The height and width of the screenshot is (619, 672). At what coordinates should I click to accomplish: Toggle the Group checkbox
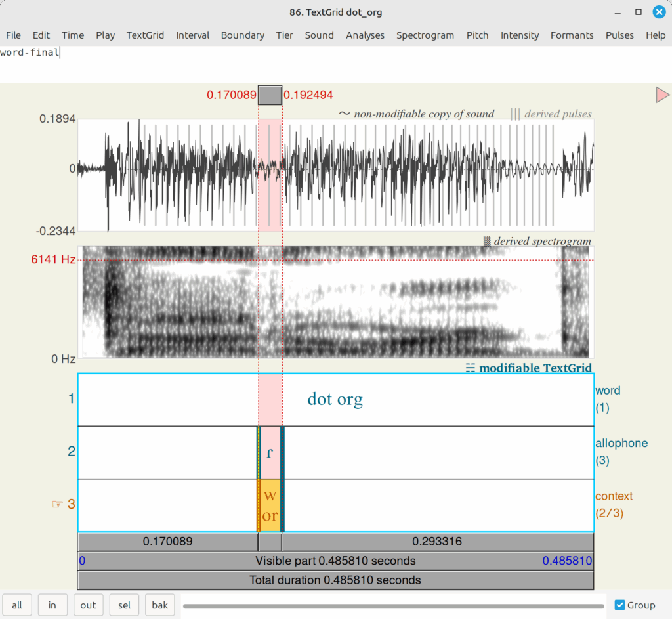pyautogui.click(x=619, y=605)
